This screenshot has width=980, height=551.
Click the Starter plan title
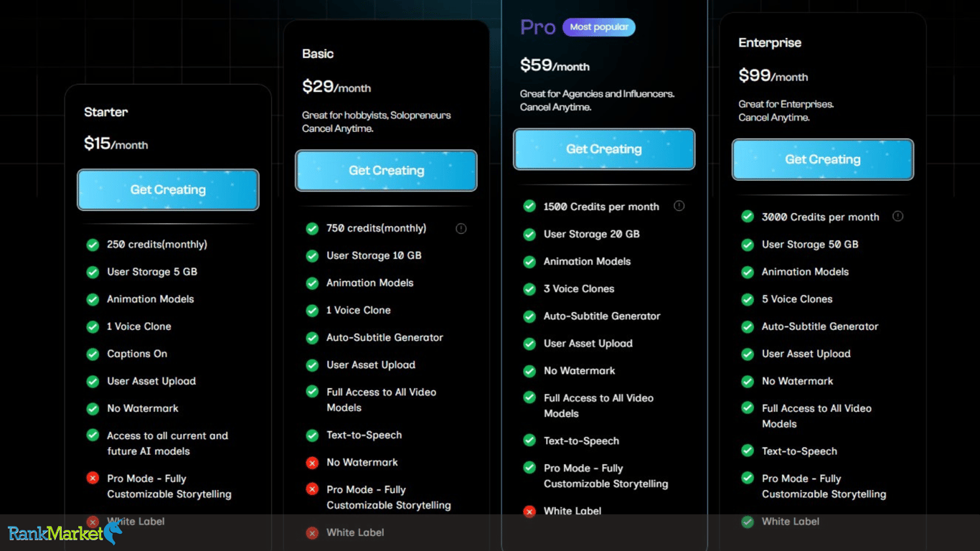(x=106, y=112)
